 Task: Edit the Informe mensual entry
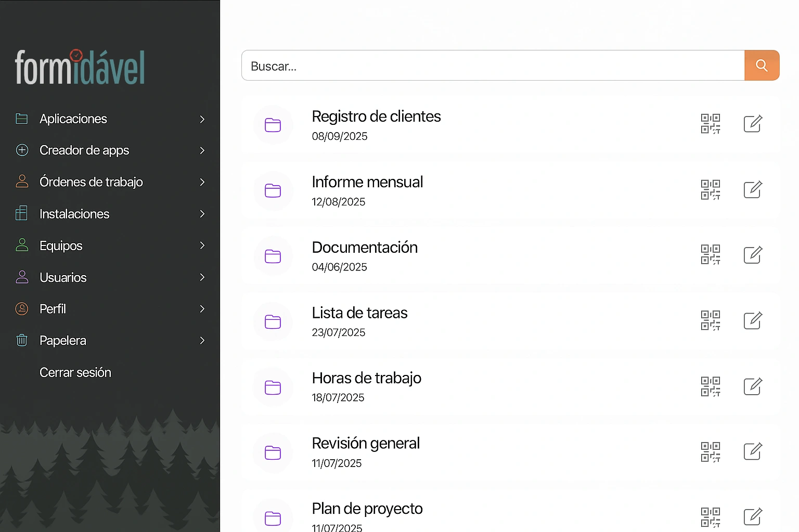753,189
